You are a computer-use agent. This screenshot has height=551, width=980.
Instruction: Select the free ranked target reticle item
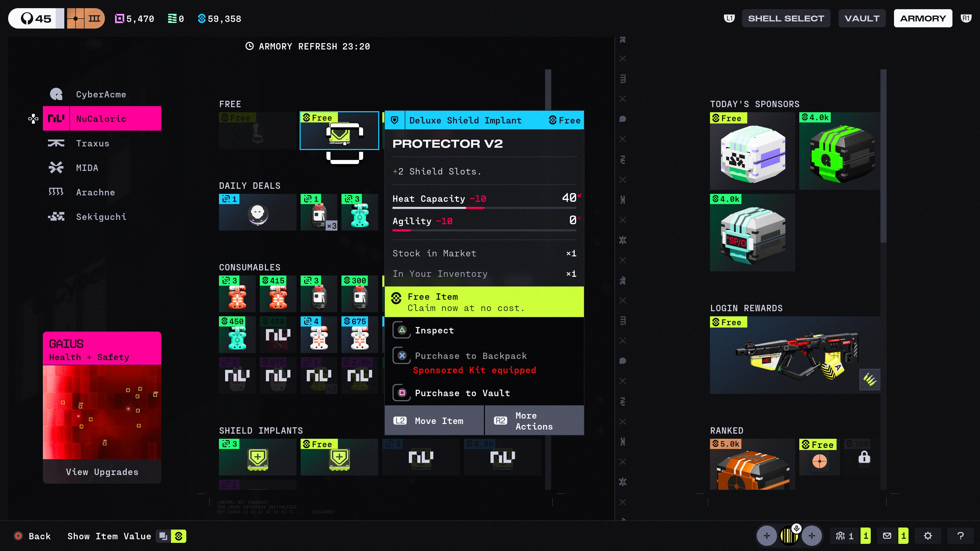click(819, 457)
